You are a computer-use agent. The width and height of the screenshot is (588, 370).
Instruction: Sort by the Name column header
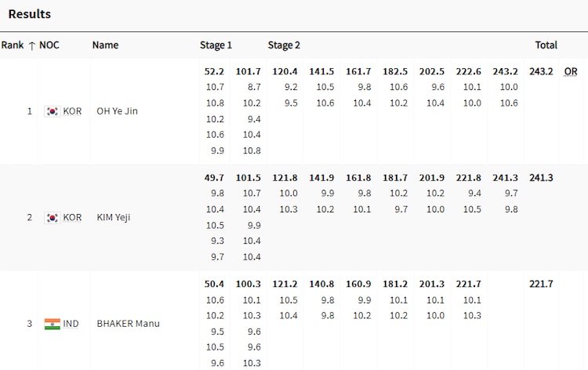pyautogui.click(x=106, y=45)
